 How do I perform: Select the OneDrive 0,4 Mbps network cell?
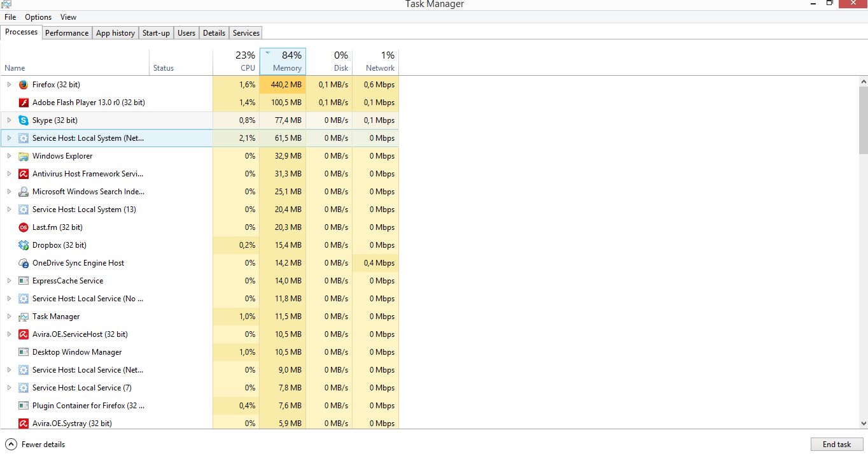tap(375, 263)
